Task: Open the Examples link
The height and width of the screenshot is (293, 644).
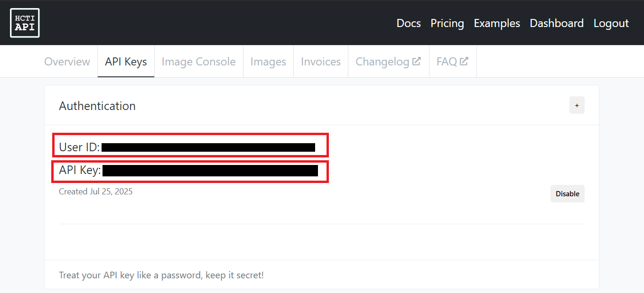Action: pyautogui.click(x=497, y=23)
